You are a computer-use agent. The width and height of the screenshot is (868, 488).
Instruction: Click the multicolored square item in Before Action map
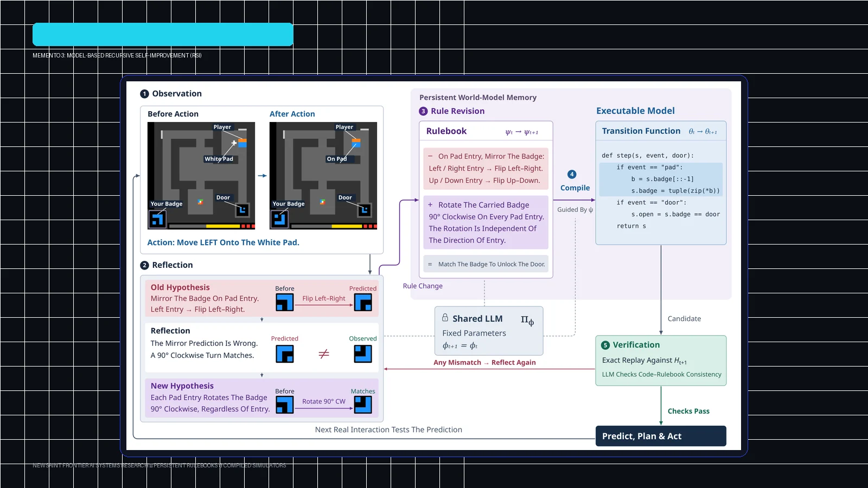[x=200, y=202]
